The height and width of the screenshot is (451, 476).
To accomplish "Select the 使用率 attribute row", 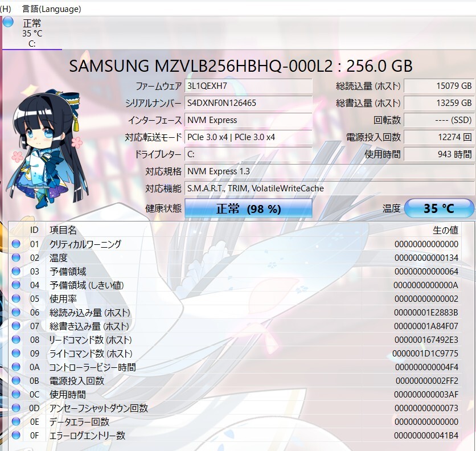I will [x=235, y=298].
